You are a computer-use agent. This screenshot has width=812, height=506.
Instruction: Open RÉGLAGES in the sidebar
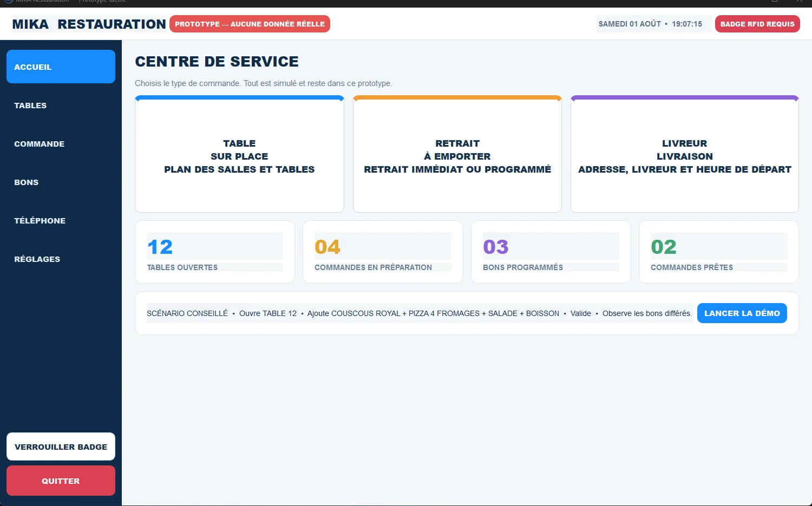click(61, 259)
